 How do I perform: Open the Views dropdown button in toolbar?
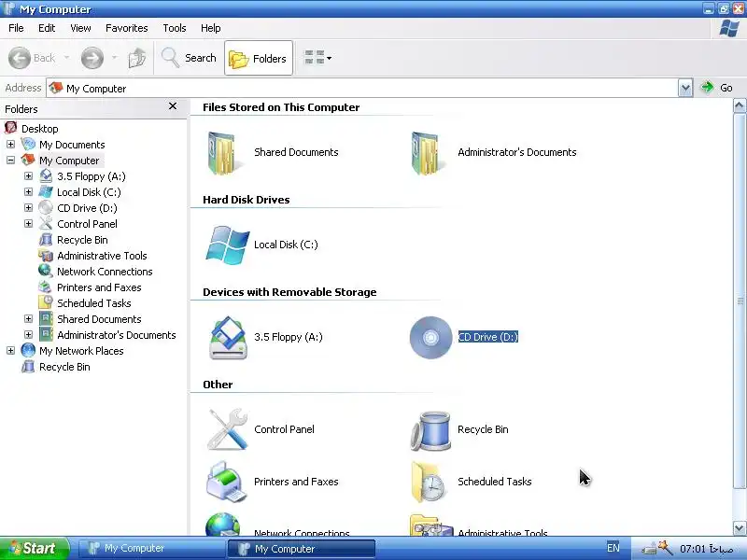(x=317, y=58)
